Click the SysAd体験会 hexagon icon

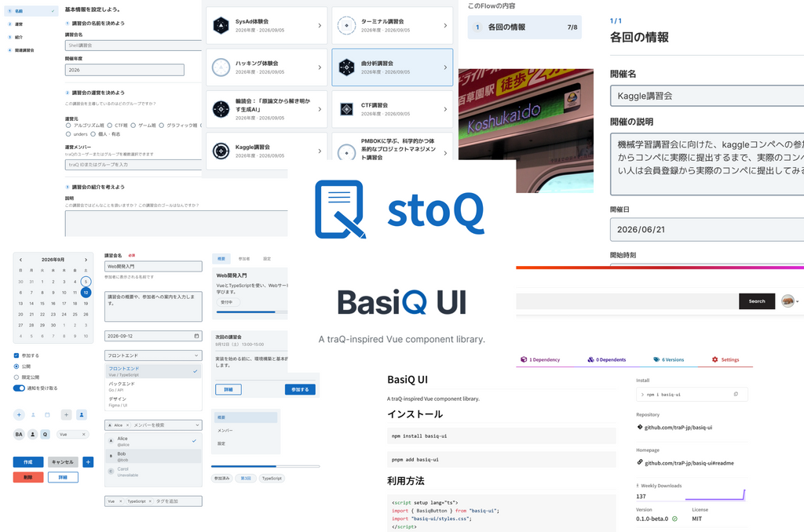(221, 26)
